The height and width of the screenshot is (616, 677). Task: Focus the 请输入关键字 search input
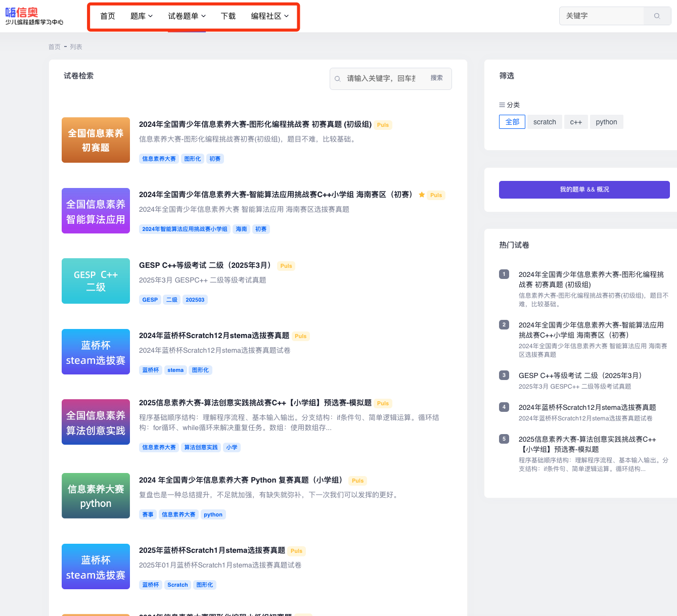381,79
